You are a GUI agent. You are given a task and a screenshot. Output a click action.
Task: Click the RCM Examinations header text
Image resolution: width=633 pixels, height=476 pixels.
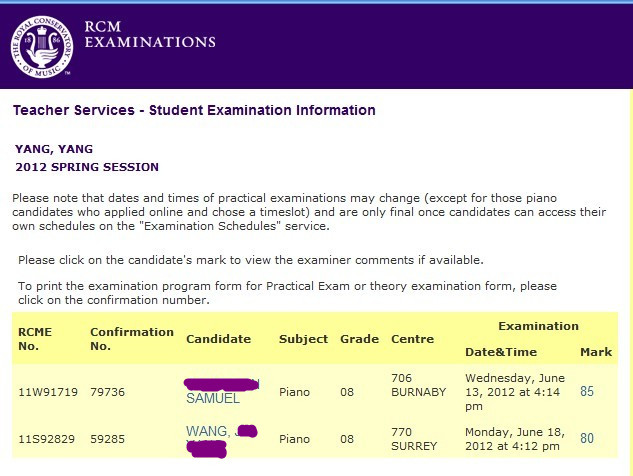point(150,34)
